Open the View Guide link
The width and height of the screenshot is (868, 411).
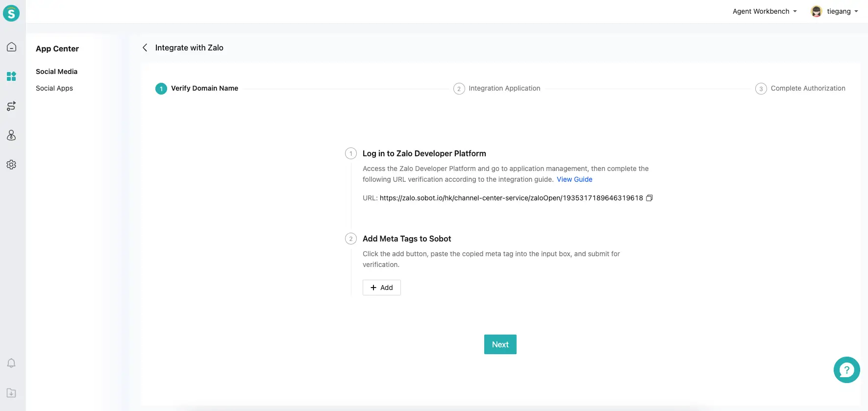tap(574, 179)
